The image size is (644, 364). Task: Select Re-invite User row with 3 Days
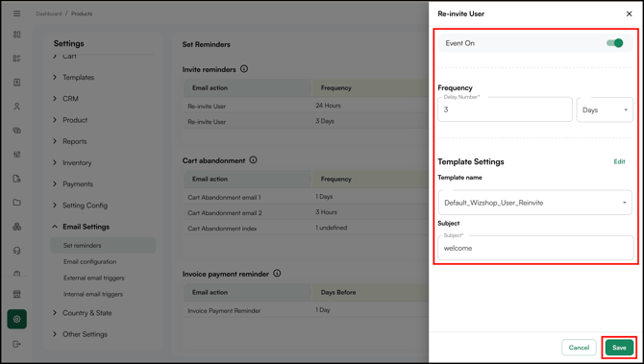pyautogui.click(x=306, y=121)
